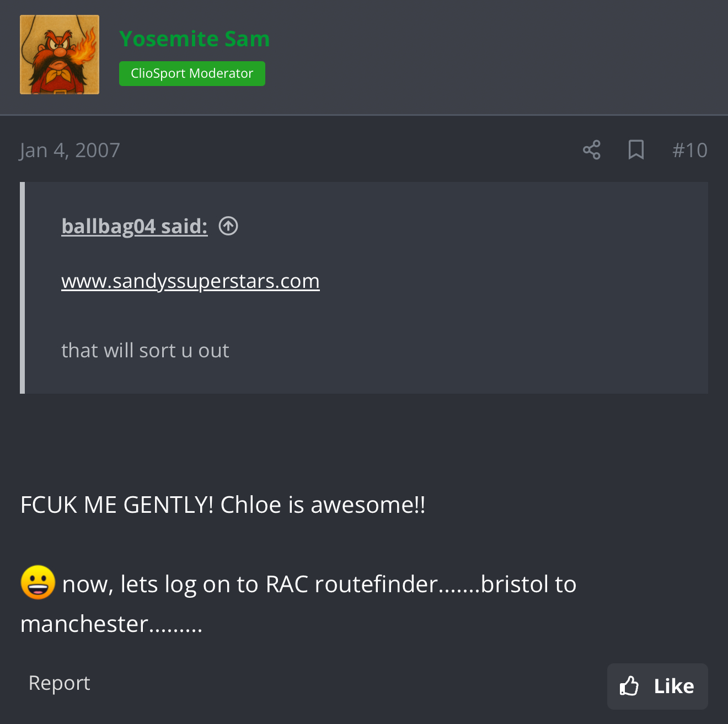The height and width of the screenshot is (724, 728).
Task: Follow the 'ballbag04 said:' quote link
Action: click(135, 226)
